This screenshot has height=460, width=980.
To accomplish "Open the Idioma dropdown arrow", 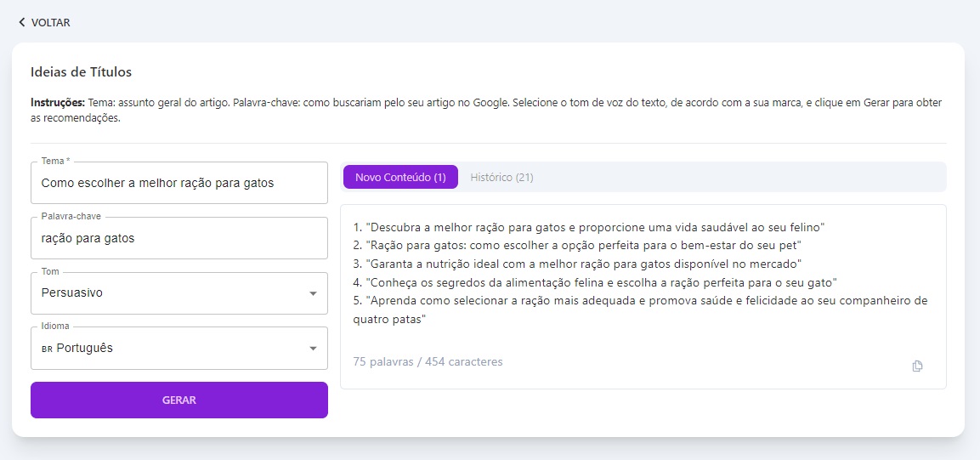I will point(313,348).
